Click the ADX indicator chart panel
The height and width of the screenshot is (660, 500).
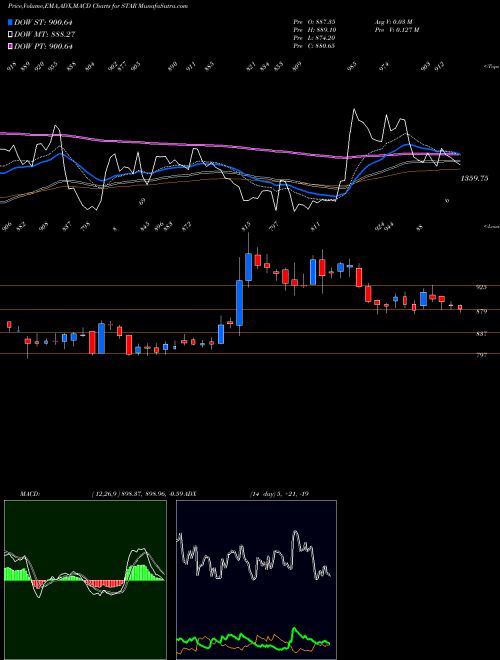coord(256,580)
